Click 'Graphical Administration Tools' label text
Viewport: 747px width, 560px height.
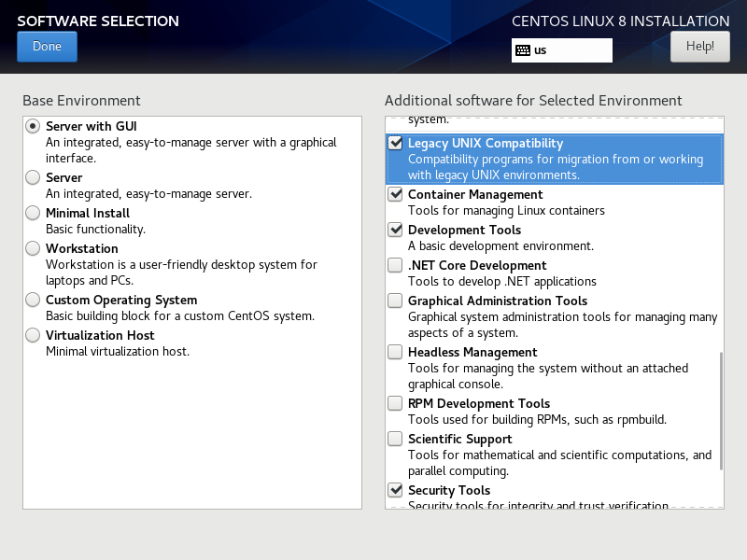498,301
